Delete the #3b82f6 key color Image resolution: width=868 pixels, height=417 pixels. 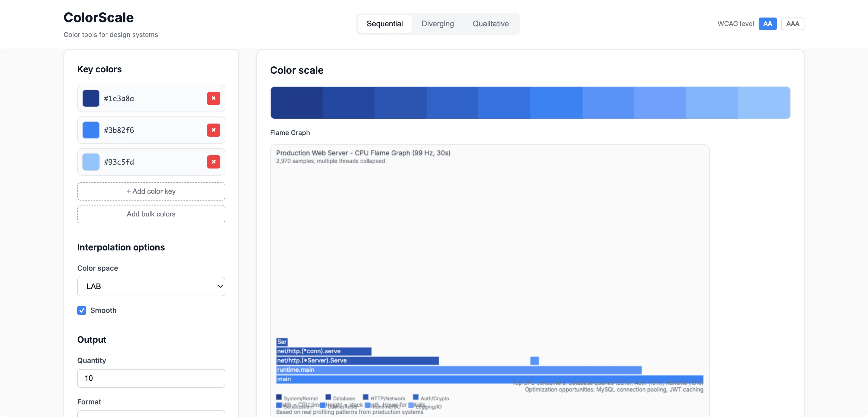pyautogui.click(x=213, y=130)
